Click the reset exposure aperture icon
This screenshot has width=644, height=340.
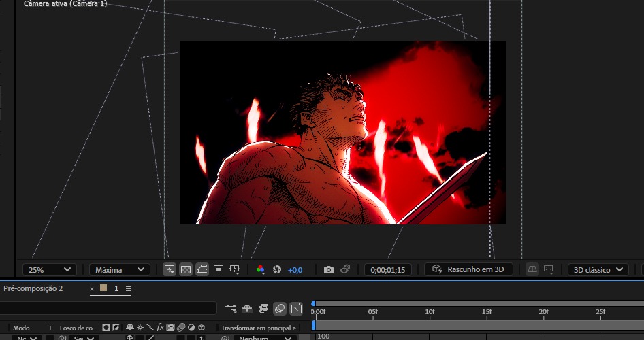[x=277, y=269]
